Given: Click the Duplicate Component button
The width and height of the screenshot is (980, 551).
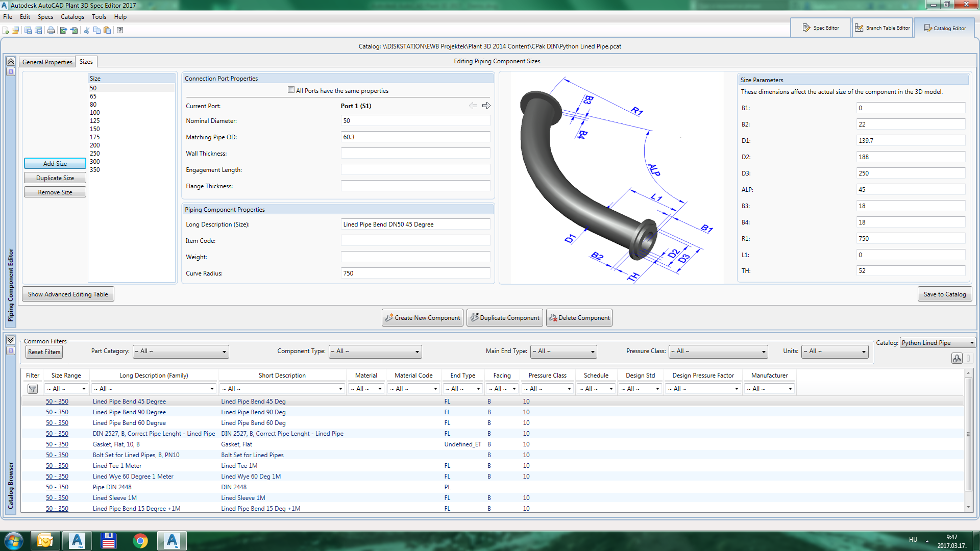Looking at the screenshot, I should (x=504, y=318).
